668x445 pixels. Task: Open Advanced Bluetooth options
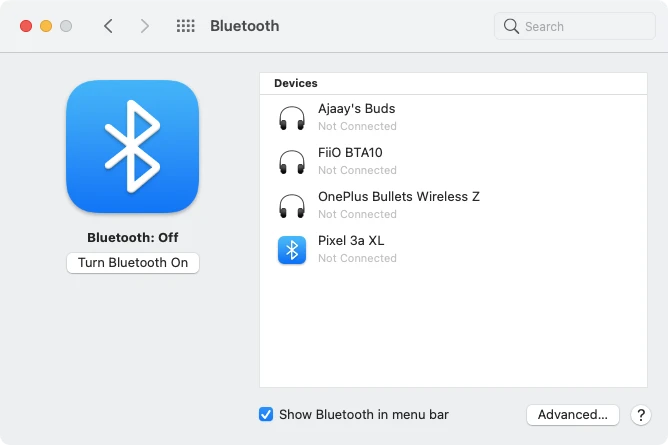tap(572, 414)
